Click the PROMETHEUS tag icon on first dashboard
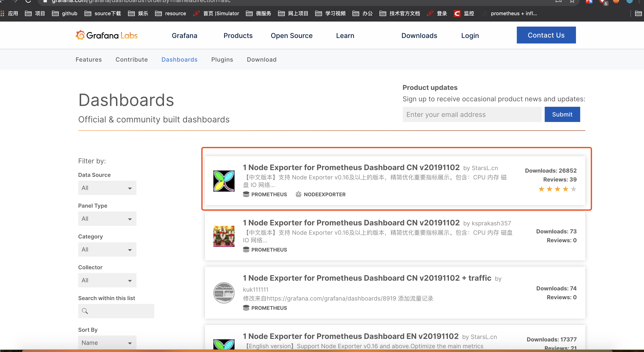The width and height of the screenshot is (644, 352). 246,194
